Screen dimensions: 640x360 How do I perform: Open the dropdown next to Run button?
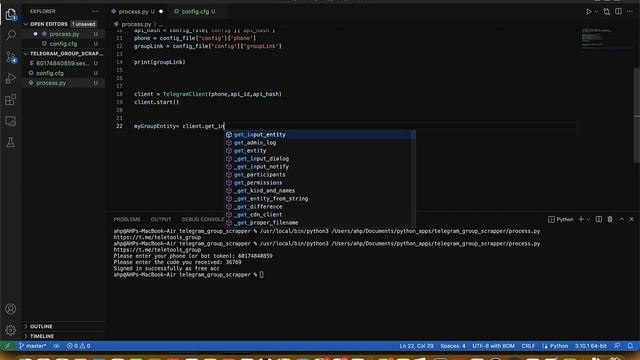click(596, 12)
